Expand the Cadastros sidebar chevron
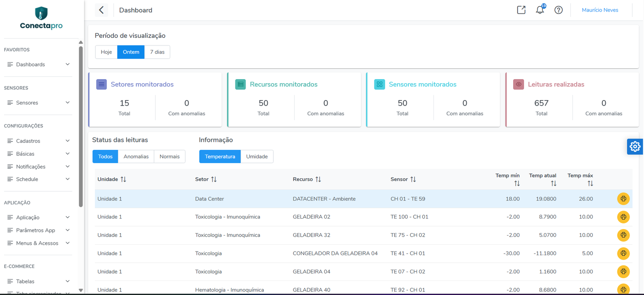 point(68,141)
